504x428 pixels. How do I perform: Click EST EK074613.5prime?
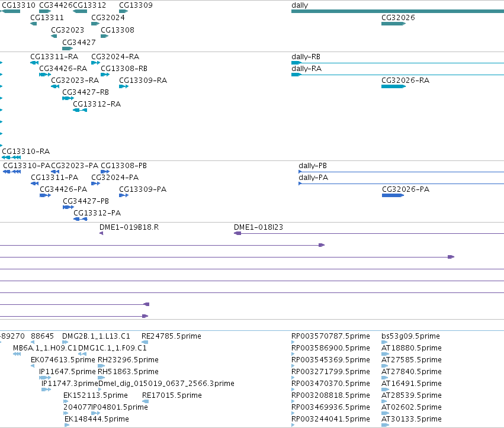click(33, 366)
